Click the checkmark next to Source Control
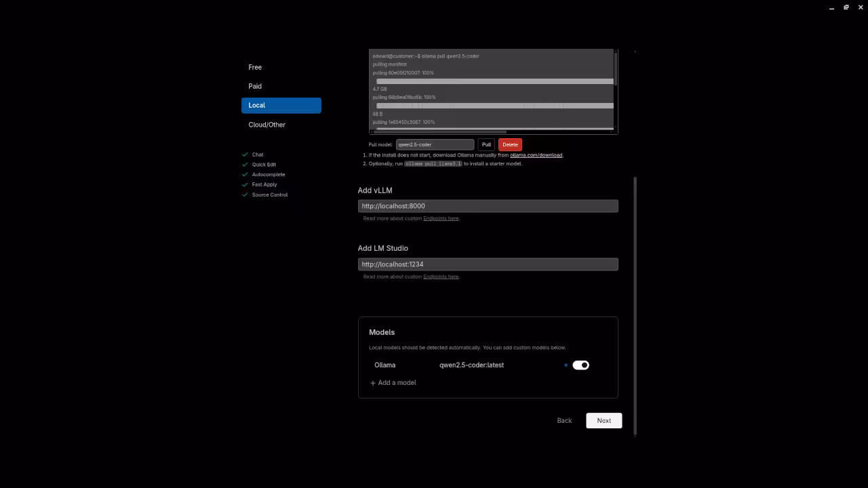 pos(245,195)
